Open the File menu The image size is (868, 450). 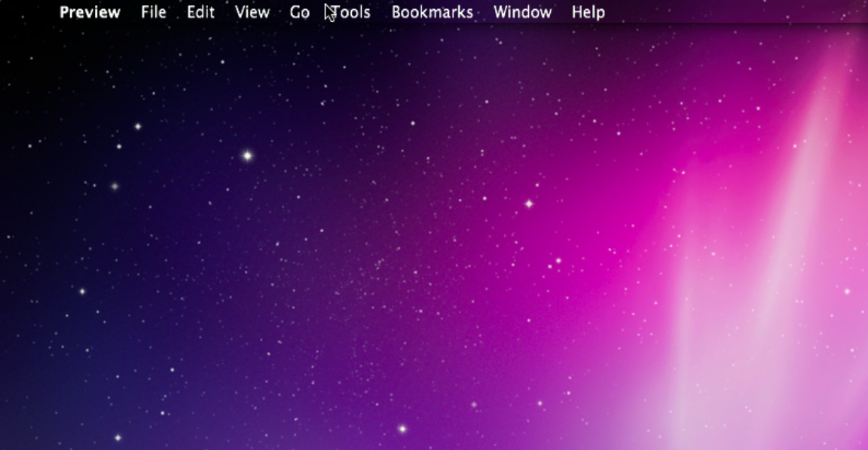[154, 12]
